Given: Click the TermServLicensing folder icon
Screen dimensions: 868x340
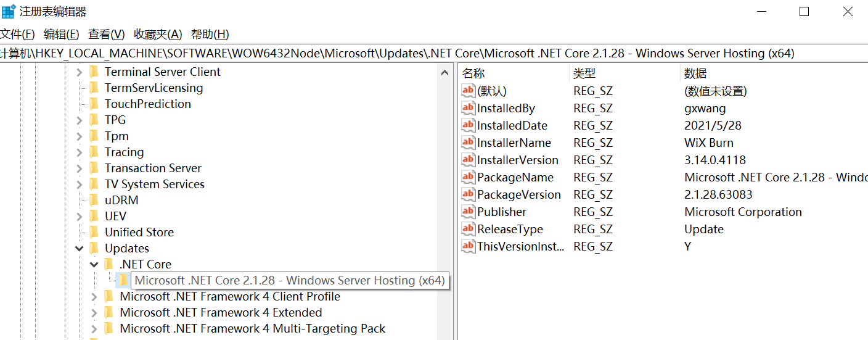Looking at the screenshot, I should 94,88.
